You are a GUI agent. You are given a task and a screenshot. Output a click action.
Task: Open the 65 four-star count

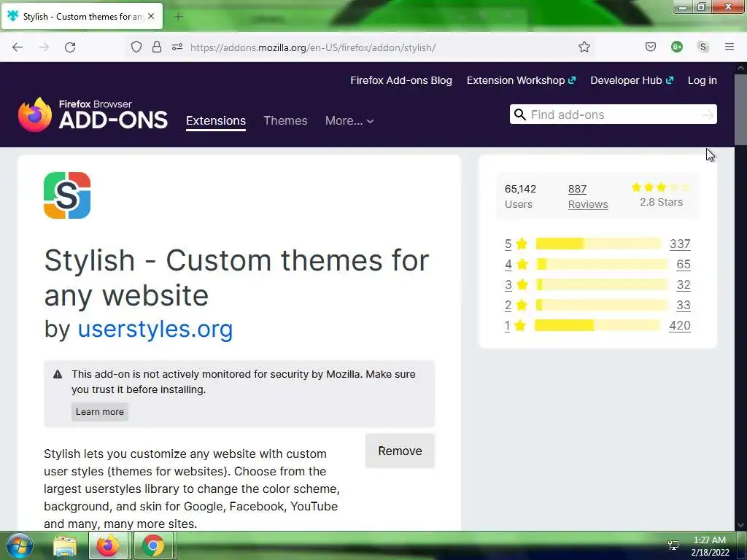click(x=684, y=264)
